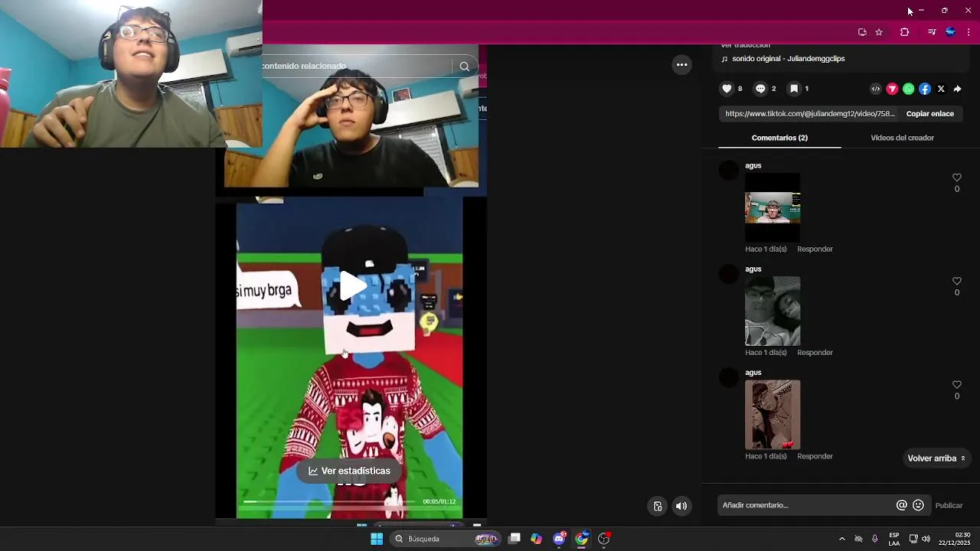This screenshot has width=980, height=551.
Task: Reply to the comment with the sepia photo
Action: click(815, 457)
